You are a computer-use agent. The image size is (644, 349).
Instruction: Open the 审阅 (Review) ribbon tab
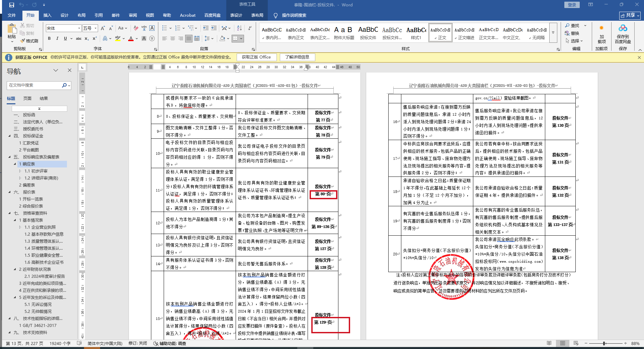point(133,15)
